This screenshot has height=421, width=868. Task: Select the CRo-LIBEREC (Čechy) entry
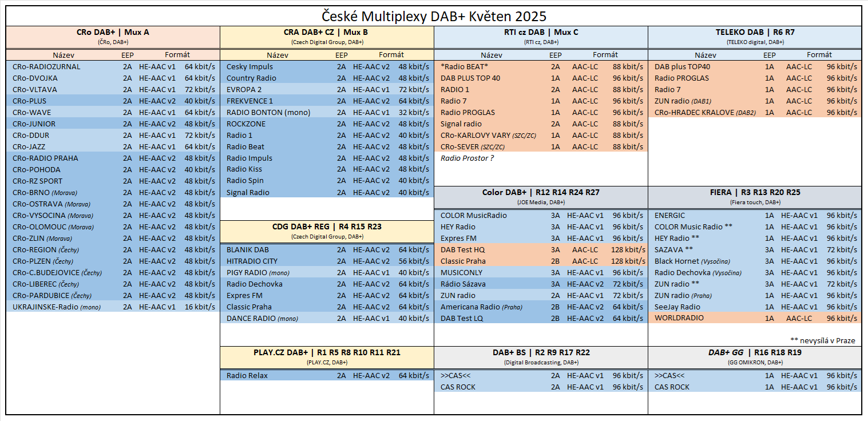click(x=46, y=284)
